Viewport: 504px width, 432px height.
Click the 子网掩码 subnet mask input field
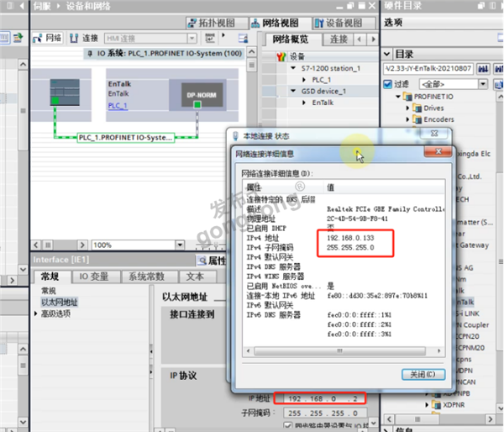325,413
